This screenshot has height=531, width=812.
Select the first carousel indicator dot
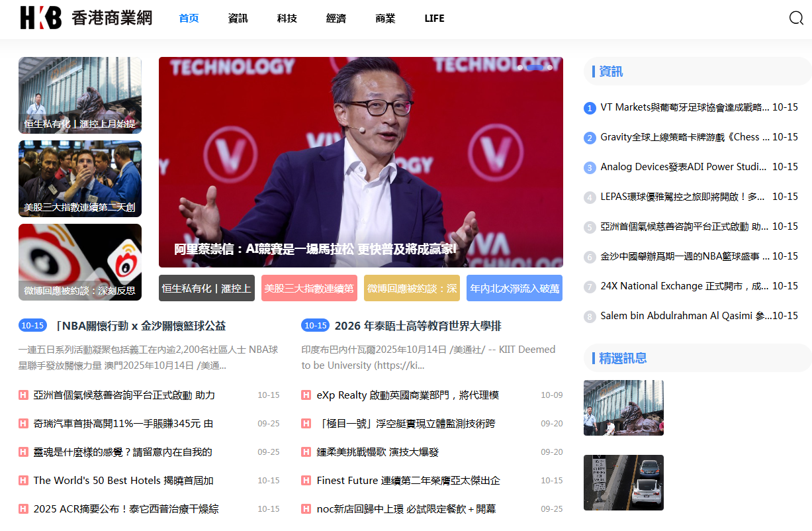pyautogui.click(x=520, y=67)
